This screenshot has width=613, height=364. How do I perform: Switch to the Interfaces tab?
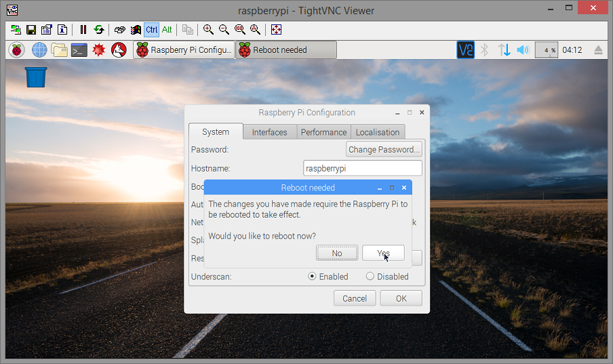click(x=270, y=133)
